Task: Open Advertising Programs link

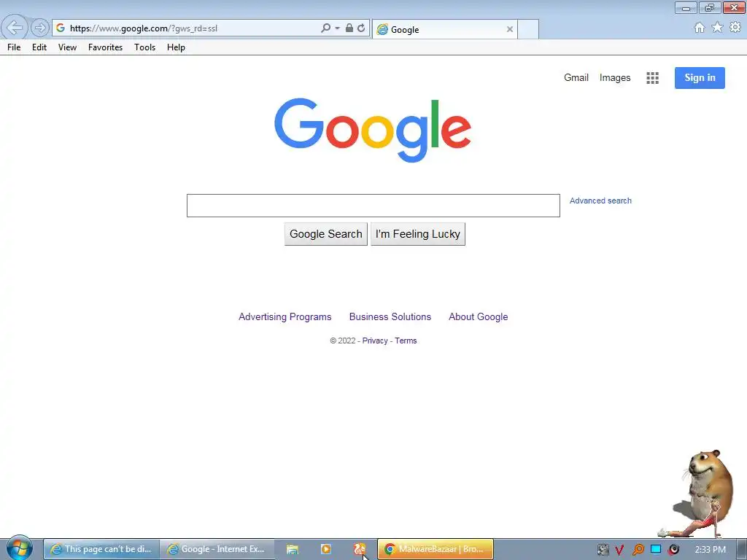Action: coord(285,316)
